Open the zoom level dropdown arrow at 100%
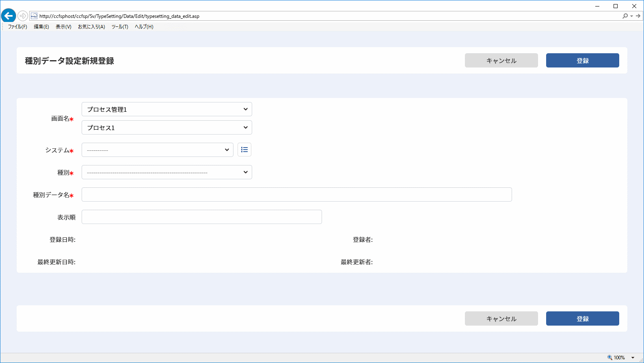Screen dimensions: 644x363 click(633, 358)
